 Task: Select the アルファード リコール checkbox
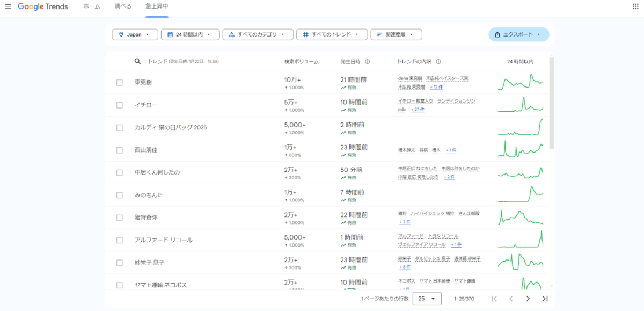pyautogui.click(x=120, y=240)
